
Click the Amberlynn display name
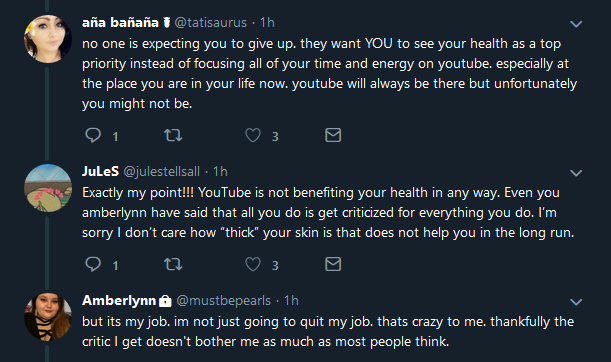coord(119,300)
